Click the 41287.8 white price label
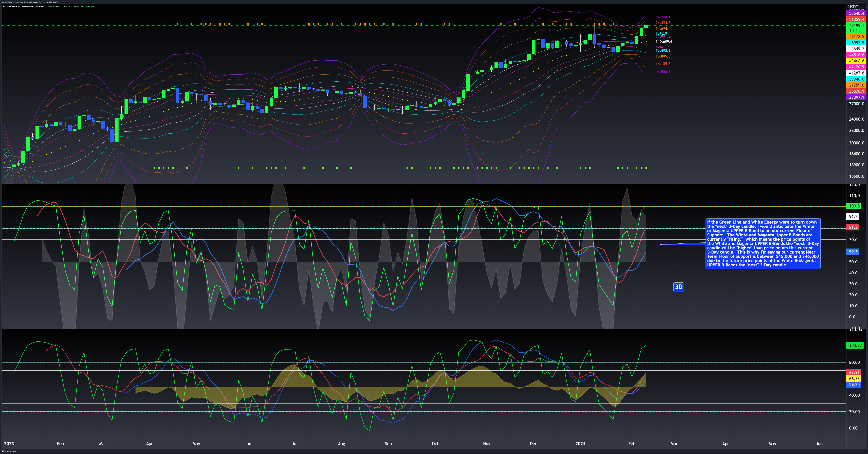 tap(856, 73)
